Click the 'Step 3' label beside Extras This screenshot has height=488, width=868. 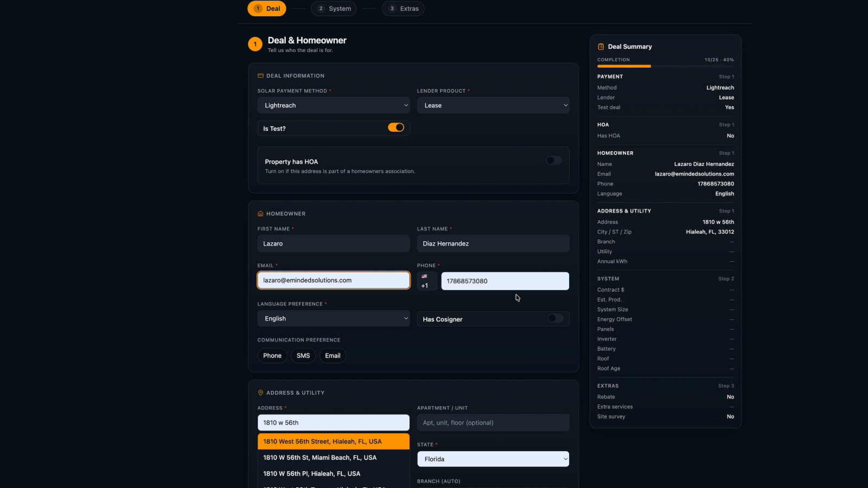click(726, 386)
